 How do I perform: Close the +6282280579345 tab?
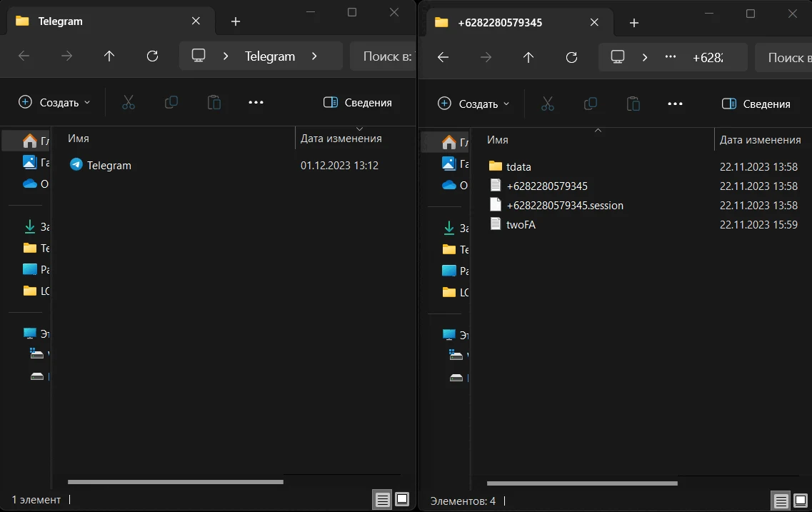594,23
